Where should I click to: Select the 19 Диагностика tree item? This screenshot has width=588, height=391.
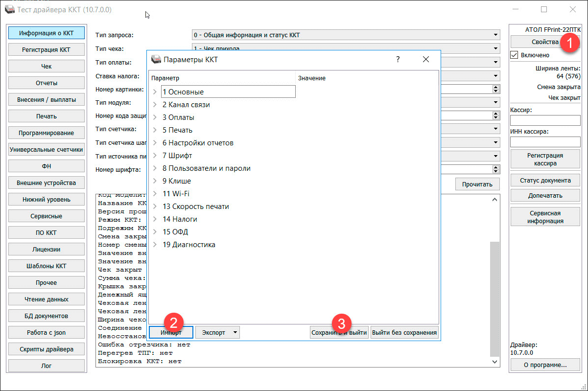pos(189,245)
